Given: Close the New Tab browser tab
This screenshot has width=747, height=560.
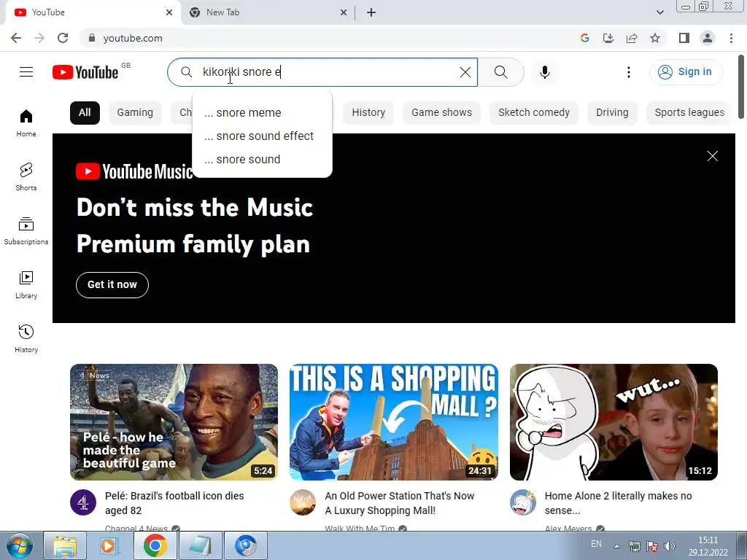Looking at the screenshot, I should (344, 12).
